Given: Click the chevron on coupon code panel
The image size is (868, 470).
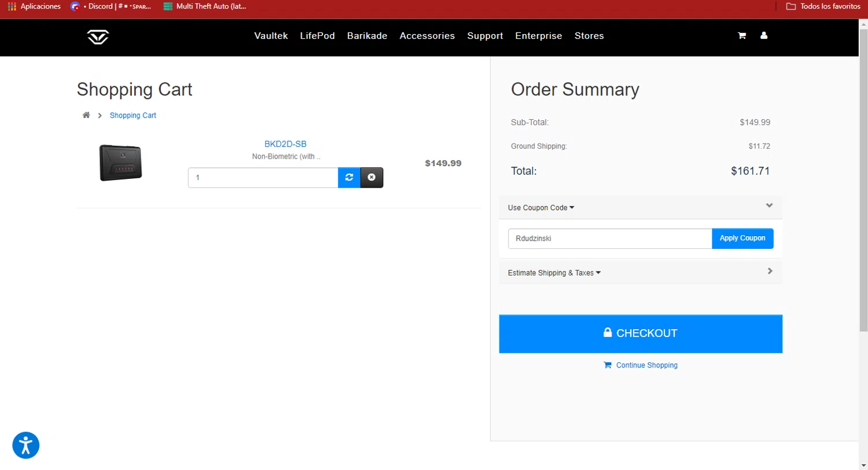Looking at the screenshot, I should (x=769, y=205).
